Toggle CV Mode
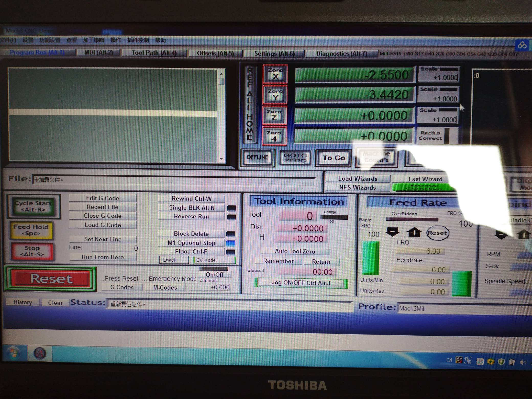This screenshot has height=399, width=532. click(x=214, y=260)
